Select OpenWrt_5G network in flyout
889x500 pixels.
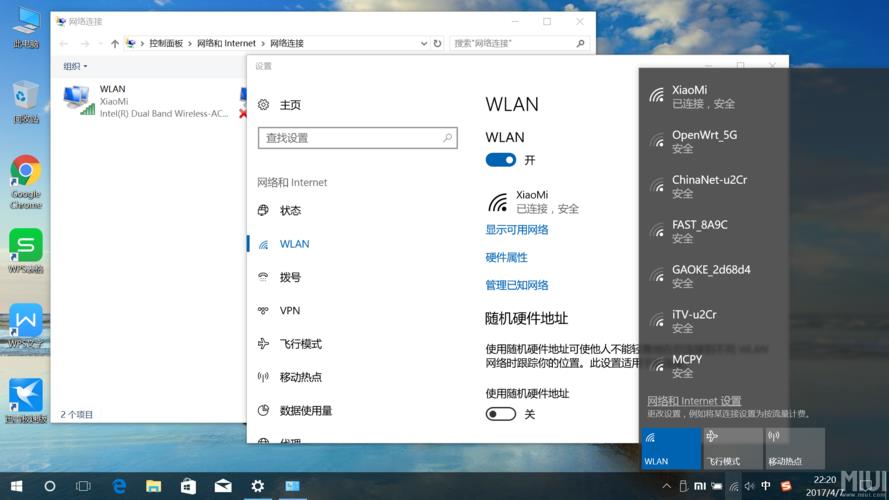(714, 141)
